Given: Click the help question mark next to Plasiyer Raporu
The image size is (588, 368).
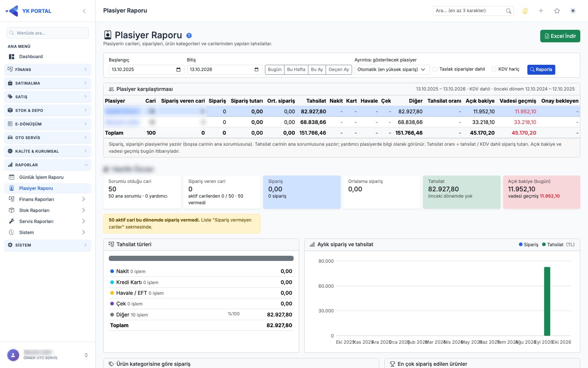Looking at the screenshot, I should pyautogui.click(x=189, y=36).
